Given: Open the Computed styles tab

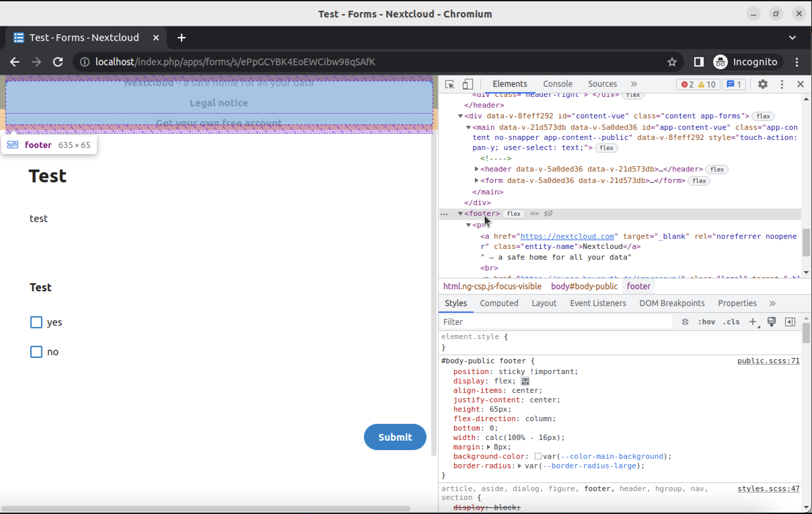Looking at the screenshot, I should (x=499, y=303).
